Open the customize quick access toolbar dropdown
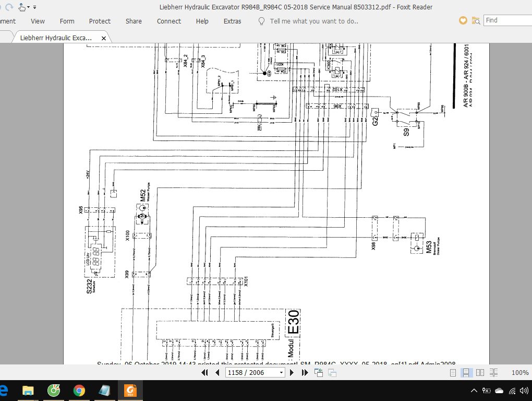 (x=34, y=7)
